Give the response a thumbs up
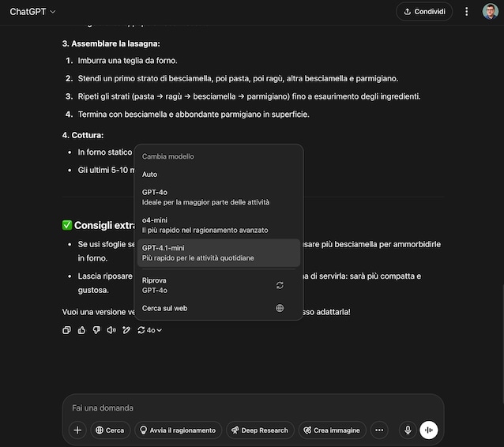 pyautogui.click(x=81, y=330)
